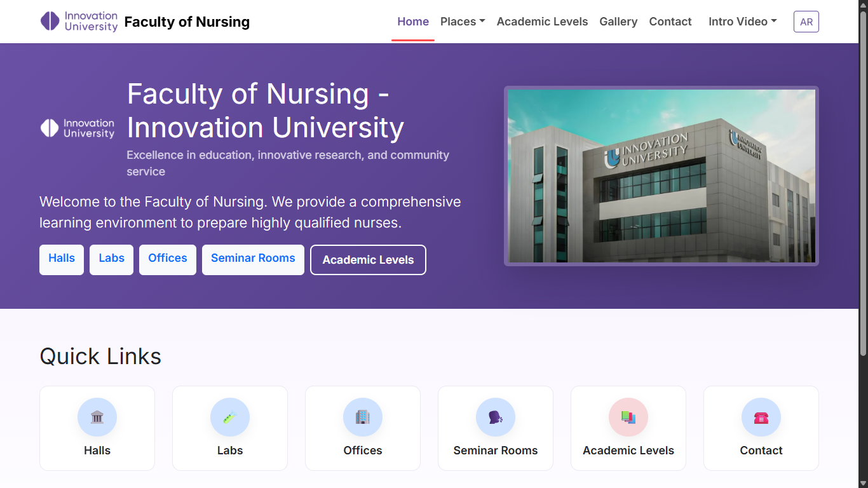
Task: Open the Contact nav link
Action: [x=670, y=22]
